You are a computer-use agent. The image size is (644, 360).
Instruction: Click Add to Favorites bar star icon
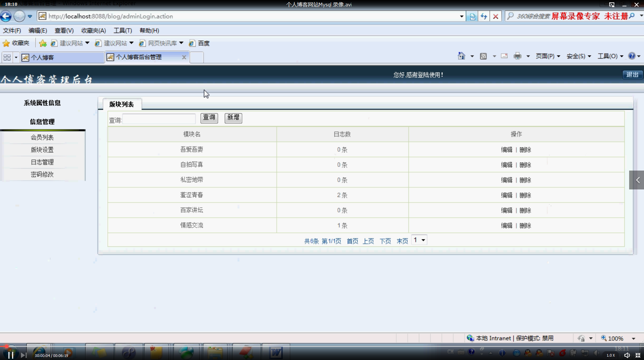(43, 43)
